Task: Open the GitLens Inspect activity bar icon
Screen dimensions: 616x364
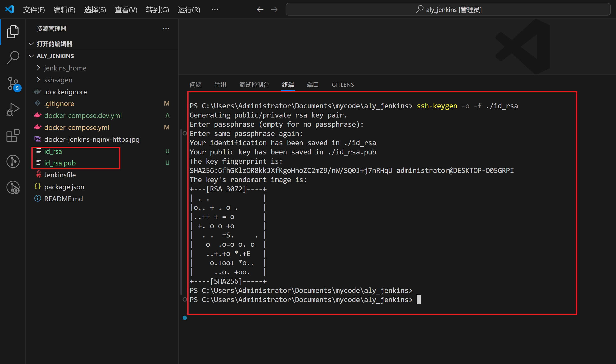Action: point(13,187)
